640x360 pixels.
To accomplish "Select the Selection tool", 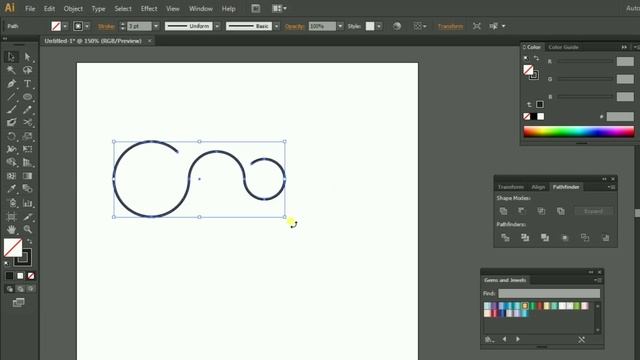I will coord(11,57).
